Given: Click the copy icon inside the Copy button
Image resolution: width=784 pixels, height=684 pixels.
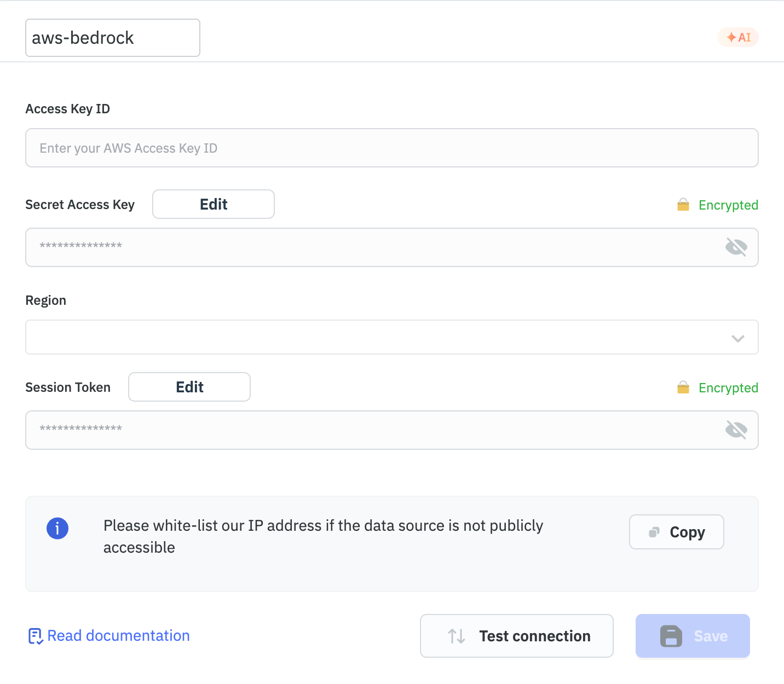Looking at the screenshot, I should [654, 531].
